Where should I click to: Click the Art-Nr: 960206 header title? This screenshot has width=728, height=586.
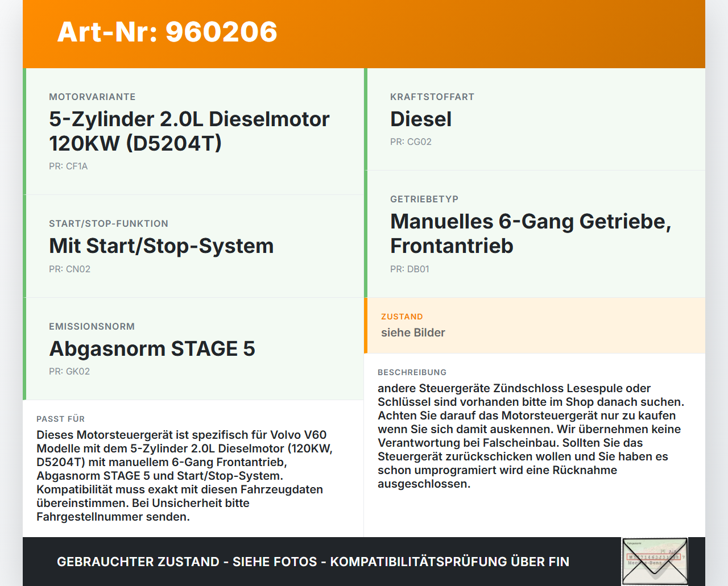pos(167,32)
